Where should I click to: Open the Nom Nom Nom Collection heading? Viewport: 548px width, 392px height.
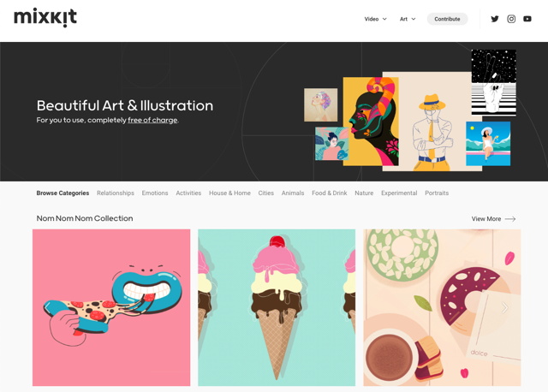[x=85, y=218]
